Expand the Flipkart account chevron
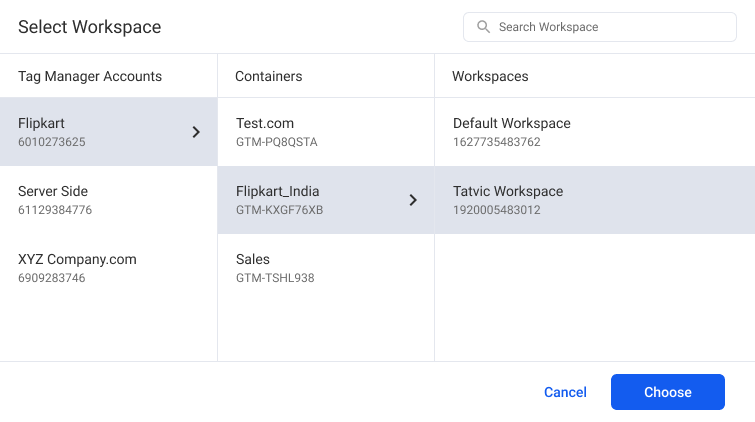 (196, 132)
